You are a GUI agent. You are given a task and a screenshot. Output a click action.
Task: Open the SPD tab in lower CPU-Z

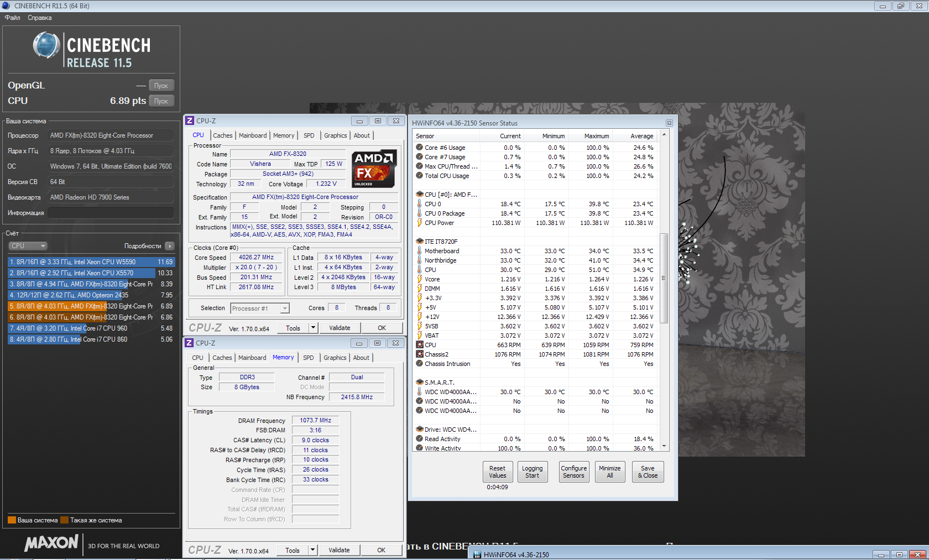309,358
